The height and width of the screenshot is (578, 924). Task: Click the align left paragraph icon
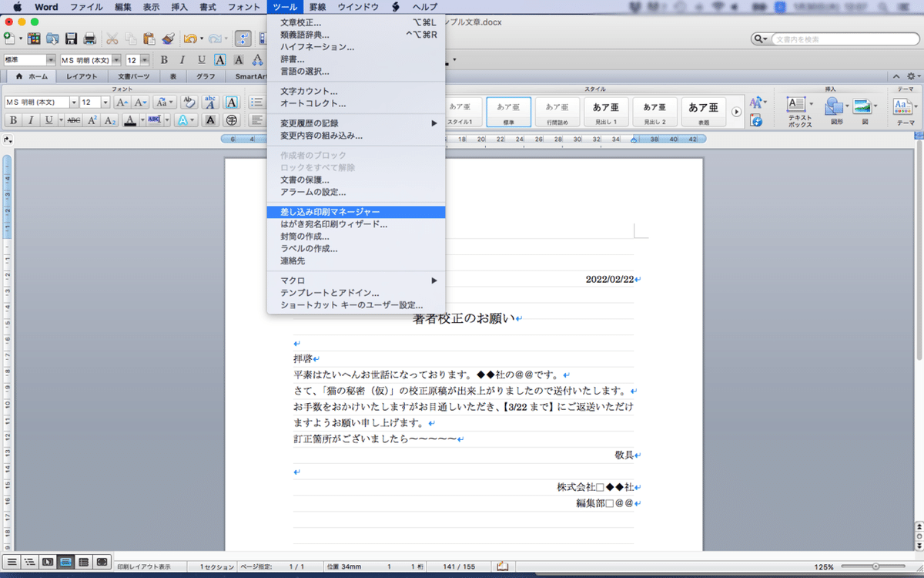257,120
